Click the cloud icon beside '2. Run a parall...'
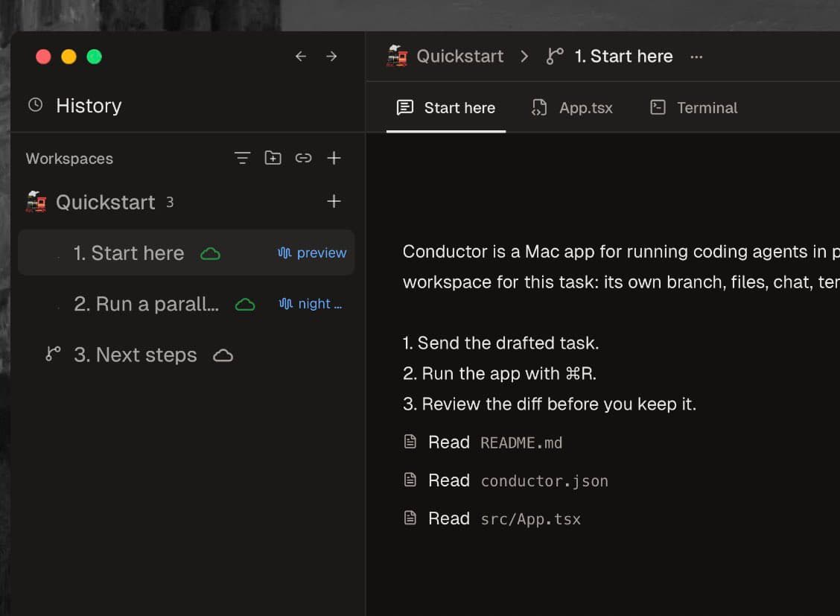 (x=245, y=304)
